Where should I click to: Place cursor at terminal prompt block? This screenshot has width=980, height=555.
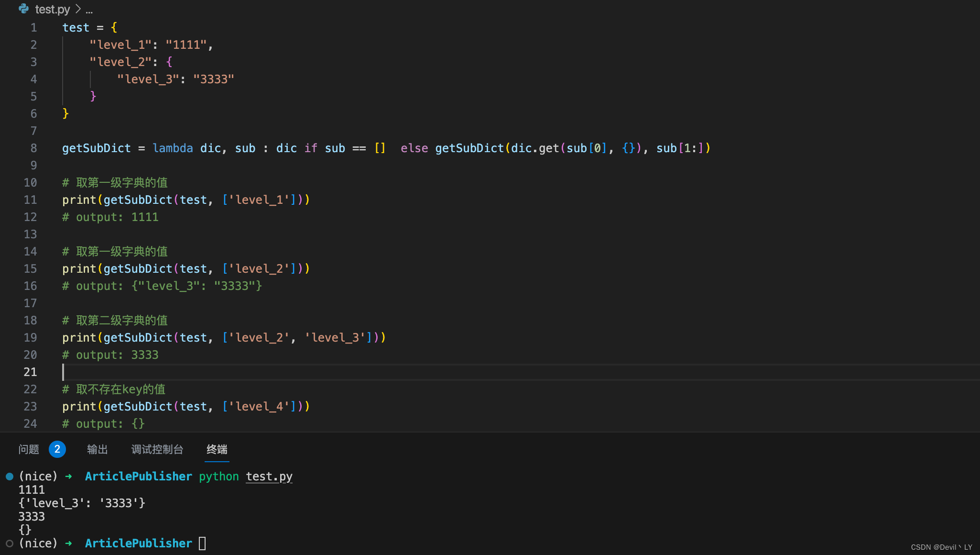[x=202, y=544]
